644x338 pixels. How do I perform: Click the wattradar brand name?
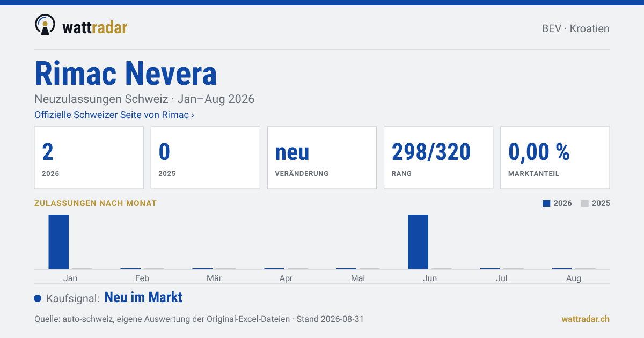94,27
